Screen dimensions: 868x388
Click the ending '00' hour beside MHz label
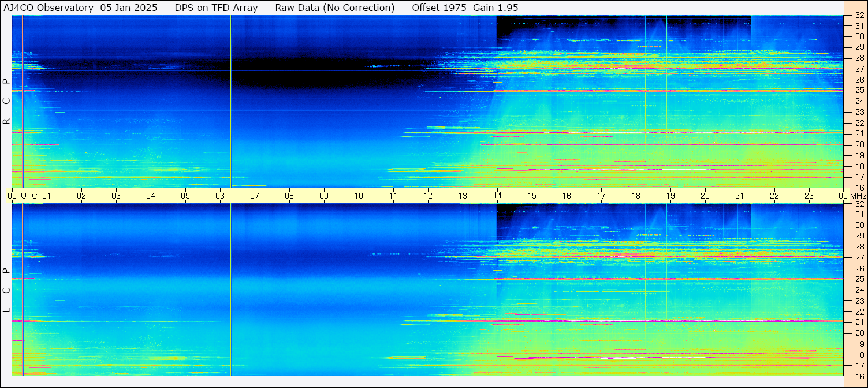click(843, 196)
